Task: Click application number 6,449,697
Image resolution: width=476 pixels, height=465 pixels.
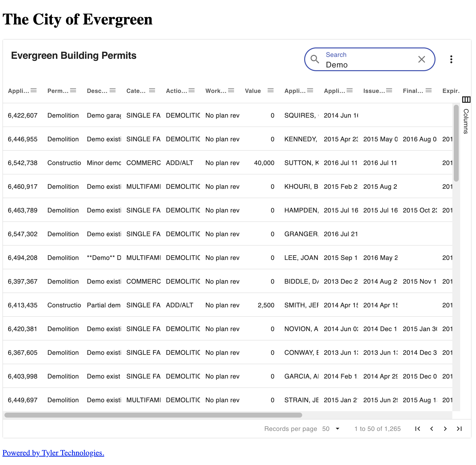Action: pos(23,400)
